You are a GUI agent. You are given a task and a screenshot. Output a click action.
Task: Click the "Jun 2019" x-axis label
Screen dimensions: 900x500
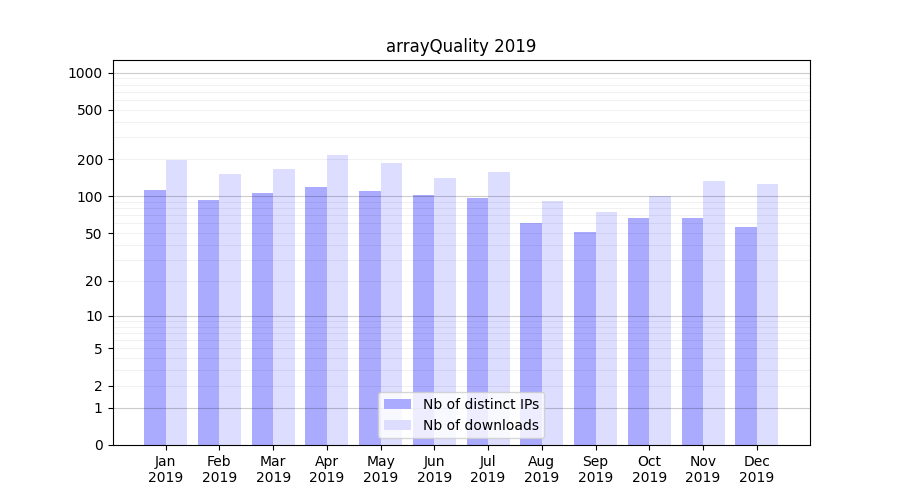434,469
